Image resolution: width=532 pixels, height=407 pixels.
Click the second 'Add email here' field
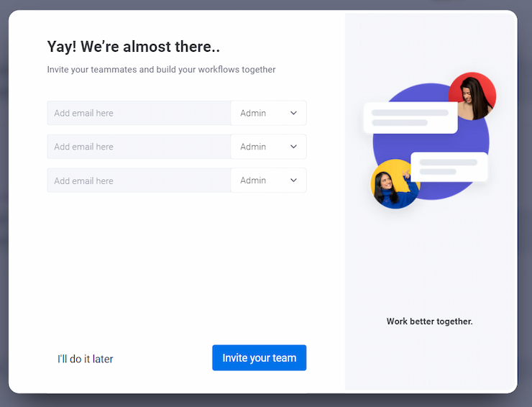coord(139,147)
